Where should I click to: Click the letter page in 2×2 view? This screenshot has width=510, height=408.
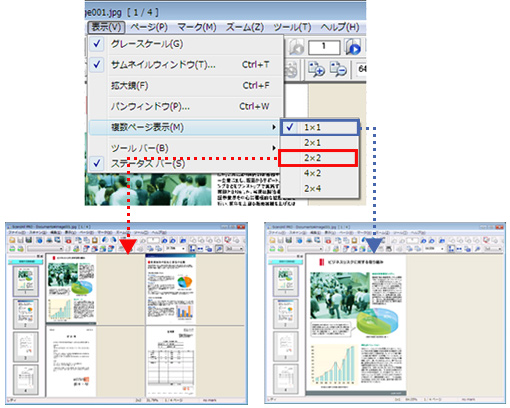tap(71, 361)
